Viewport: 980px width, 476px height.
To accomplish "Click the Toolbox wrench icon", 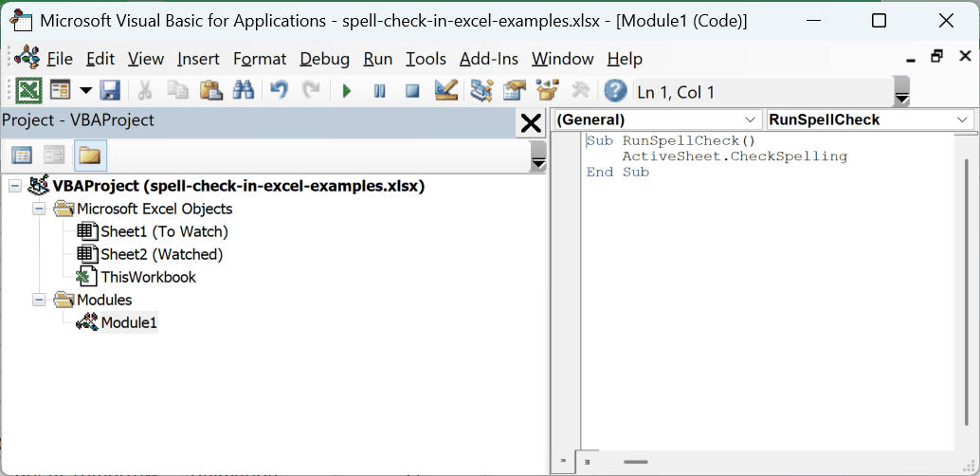I will pyautogui.click(x=581, y=91).
